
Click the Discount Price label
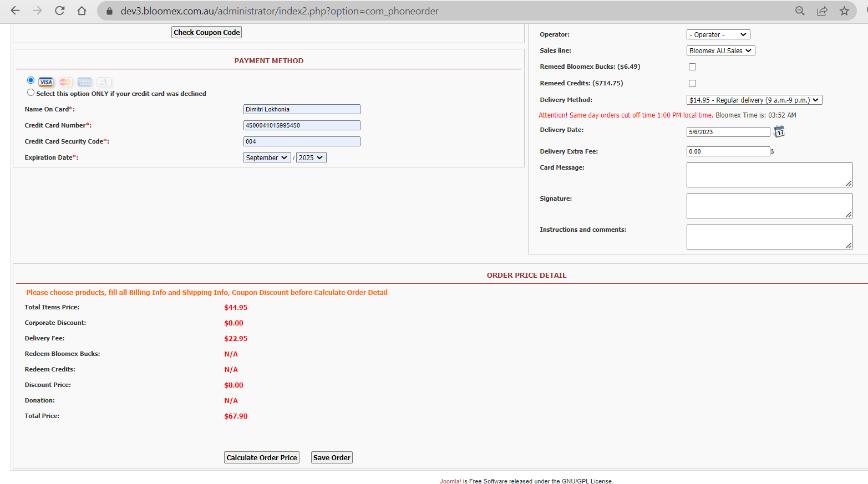[48, 385]
